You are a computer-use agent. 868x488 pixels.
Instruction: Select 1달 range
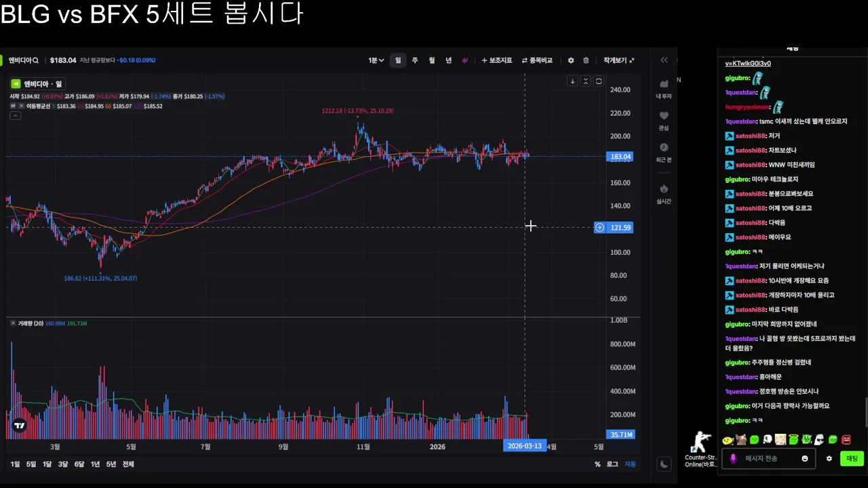(x=47, y=464)
